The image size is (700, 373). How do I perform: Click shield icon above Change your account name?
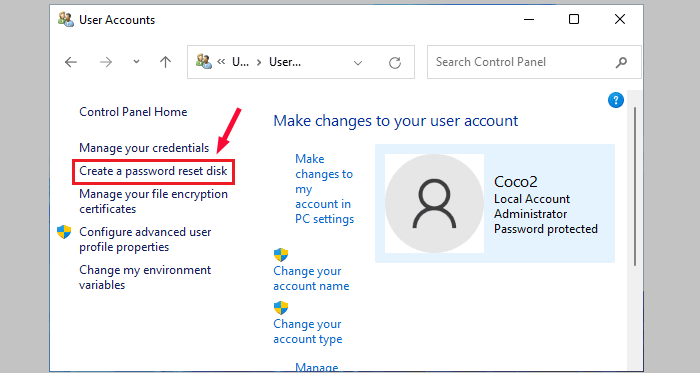coord(281,255)
